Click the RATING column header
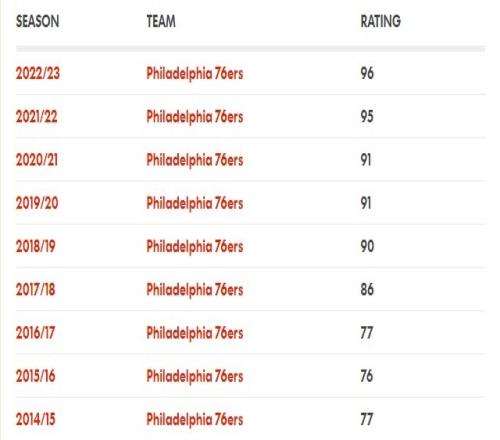The height and width of the screenshot is (440, 500). (381, 21)
